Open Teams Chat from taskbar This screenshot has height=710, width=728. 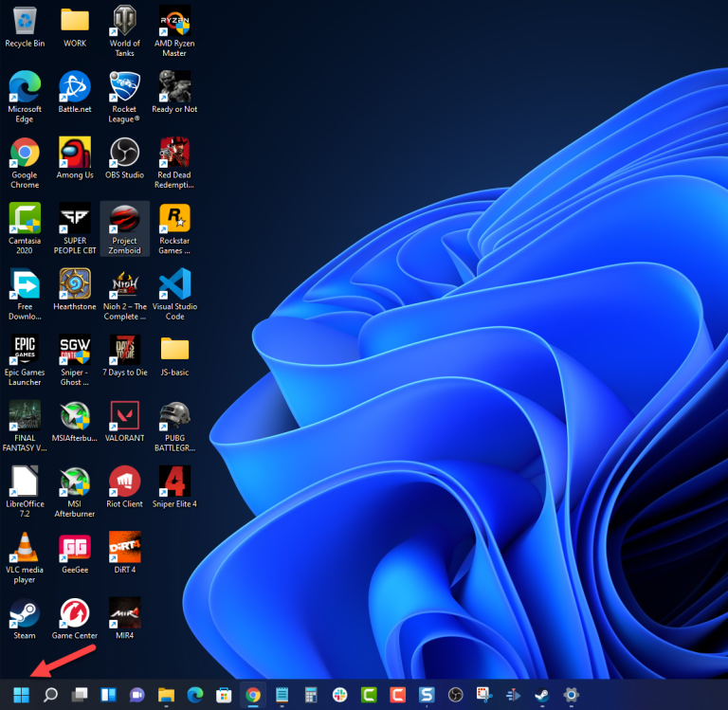pyautogui.click(x=136, y=695)
